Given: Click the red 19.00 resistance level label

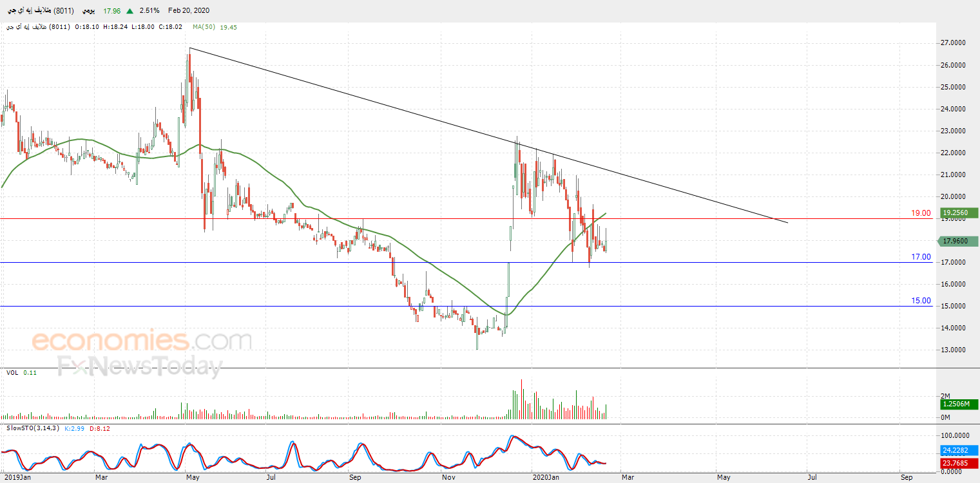Looking at the screenshot, I should (921, 213).
